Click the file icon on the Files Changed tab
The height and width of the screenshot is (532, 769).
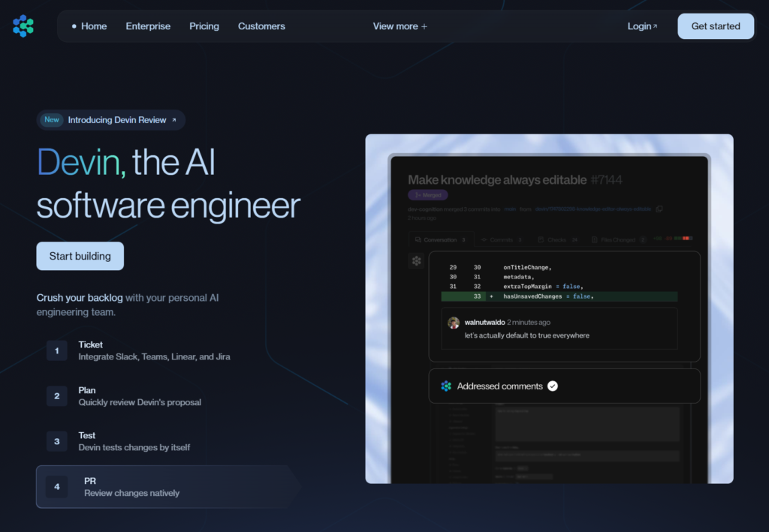594,239
